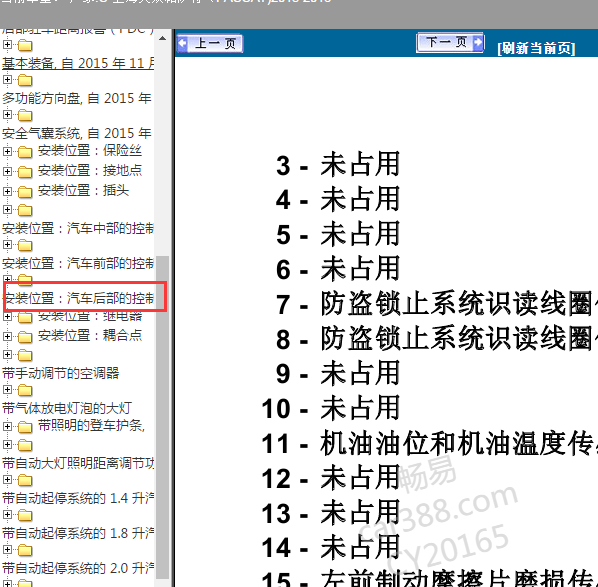The height and width of the screenshot is (587, 598).
Task: Click the folder icon of 汽车中部的控制 entry
Action: click(x=25, y=210)
